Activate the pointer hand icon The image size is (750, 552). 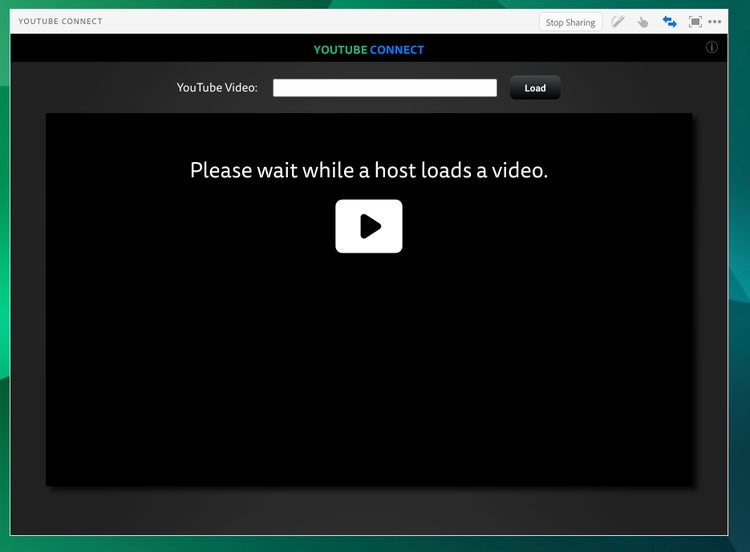click(x=643, y=22)
